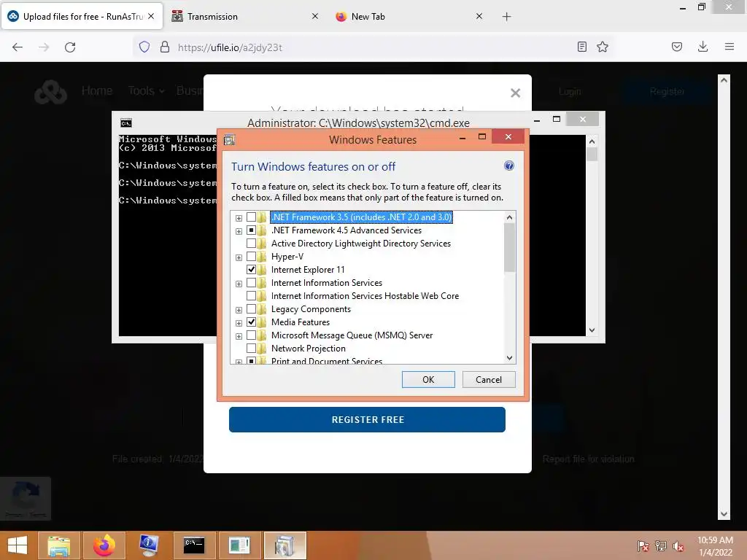Expand .NET Framework 4.5 Advanced Services
Image resolution: width=747 pixels, height=560 pixels.
tap(239, 231)
